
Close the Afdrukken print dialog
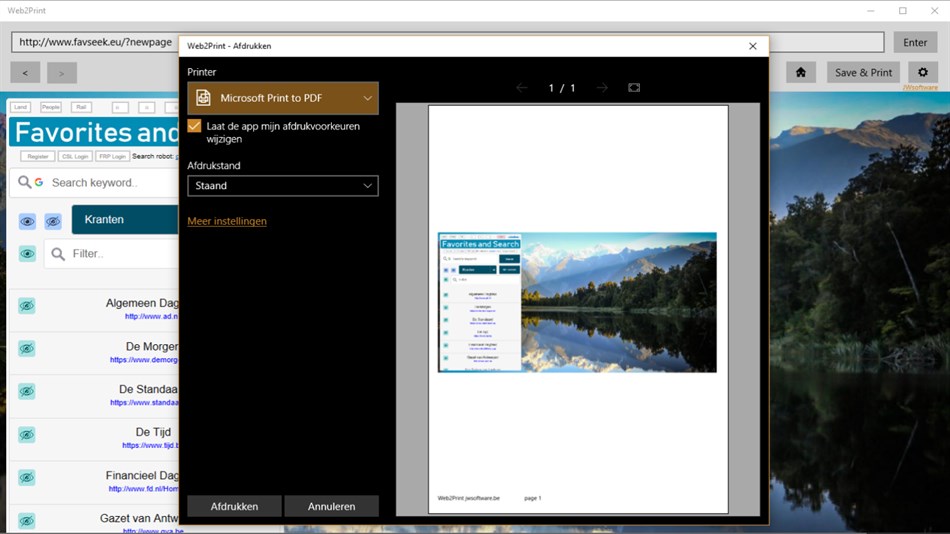point(752,46)
